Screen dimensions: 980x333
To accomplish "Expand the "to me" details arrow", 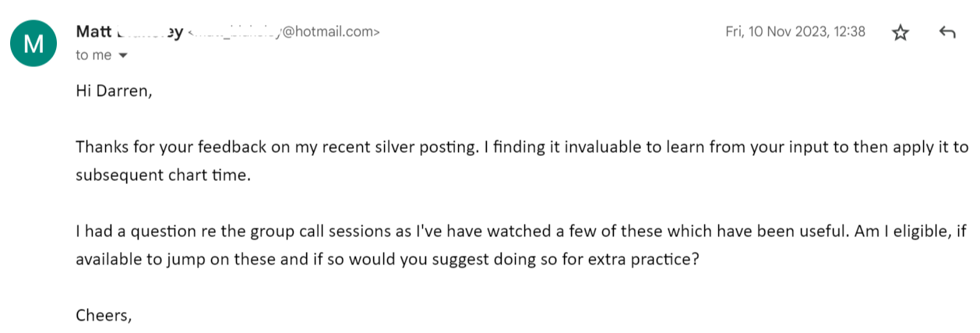I will (122, 55).
